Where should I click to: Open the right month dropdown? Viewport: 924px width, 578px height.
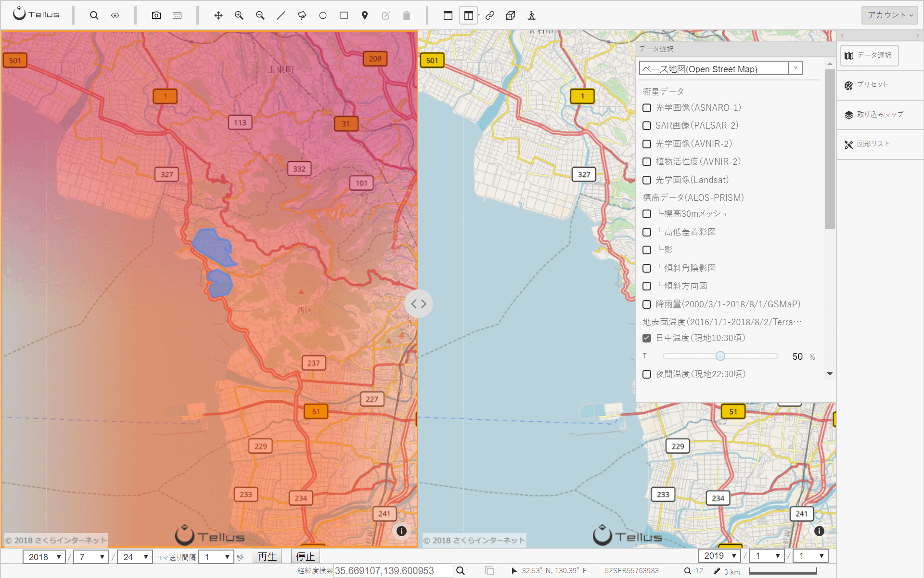click(x=767, y=556)
